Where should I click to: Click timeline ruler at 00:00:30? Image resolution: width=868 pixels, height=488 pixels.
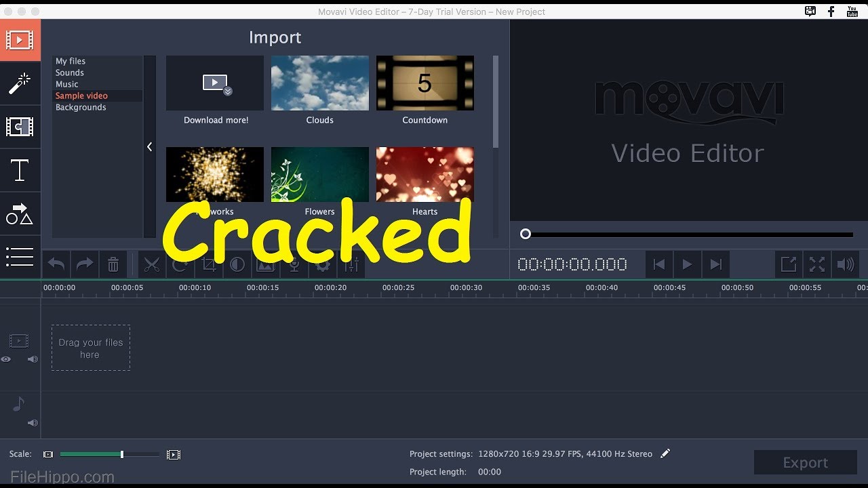(x=467, y=288)
